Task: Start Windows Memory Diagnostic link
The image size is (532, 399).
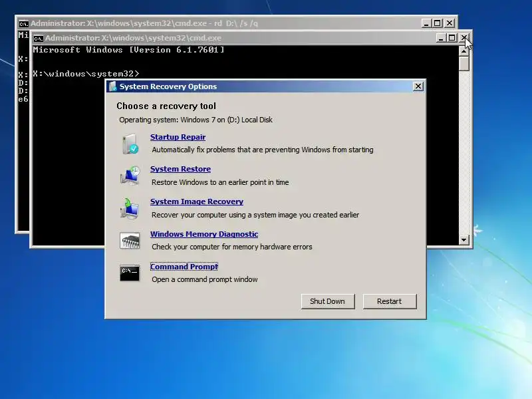Action: point(204,234)
